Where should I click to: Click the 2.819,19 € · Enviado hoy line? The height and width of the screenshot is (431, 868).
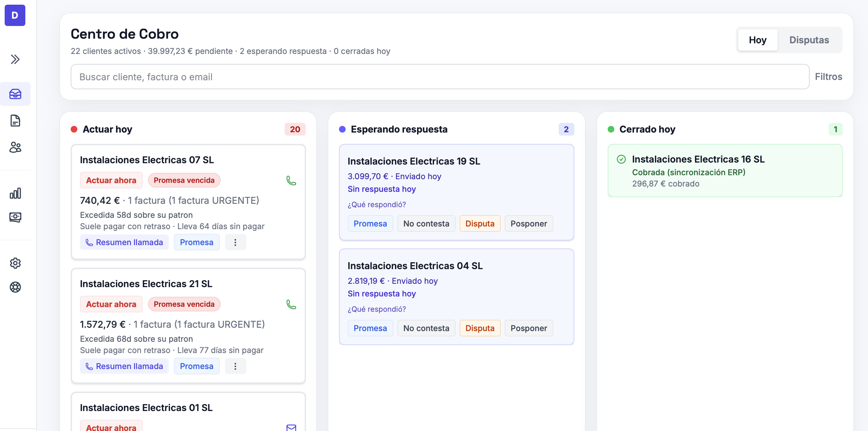[x=393, y=281]
